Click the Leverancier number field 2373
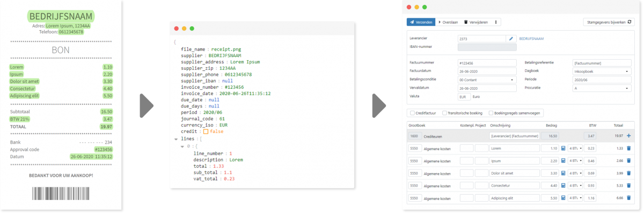Screen dimensions: 644x214 482,39
